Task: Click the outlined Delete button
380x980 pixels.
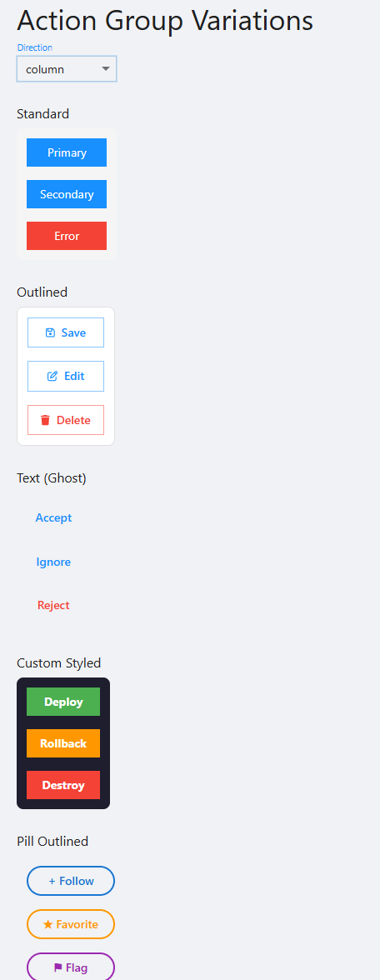Action: pyautogui.click(x=66, y=420)
